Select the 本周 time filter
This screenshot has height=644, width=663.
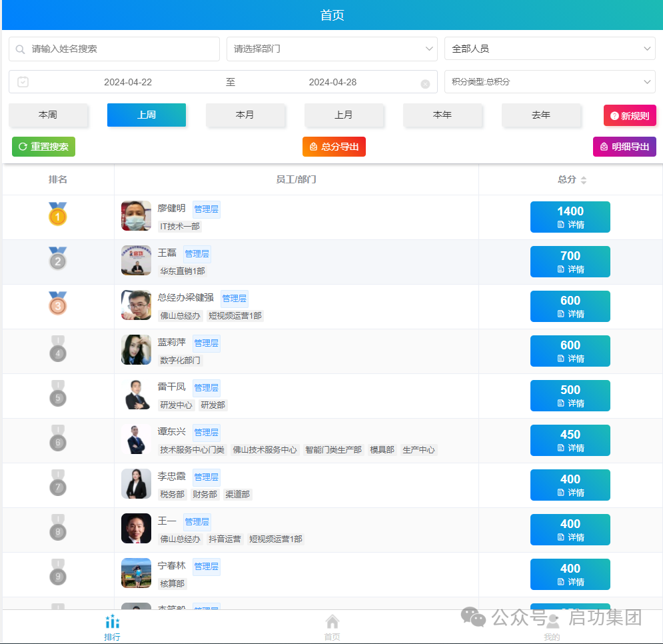pos(48,115)
